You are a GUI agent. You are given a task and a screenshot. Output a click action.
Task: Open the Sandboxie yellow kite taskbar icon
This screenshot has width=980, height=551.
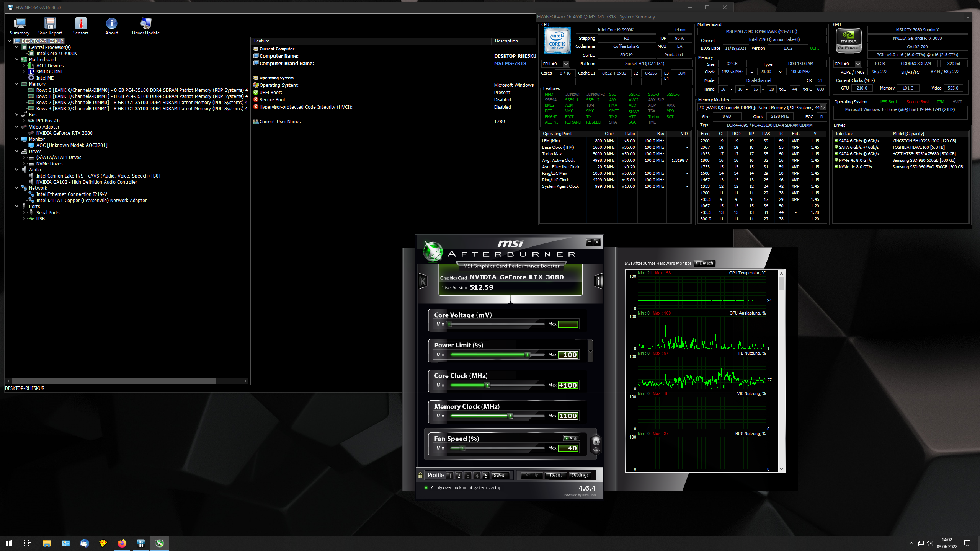click(103, 543)
